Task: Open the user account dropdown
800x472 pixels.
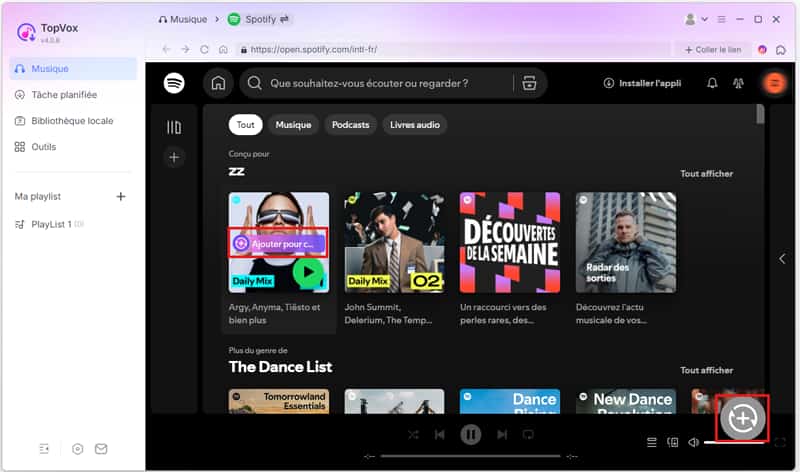Action: point(696,19)
